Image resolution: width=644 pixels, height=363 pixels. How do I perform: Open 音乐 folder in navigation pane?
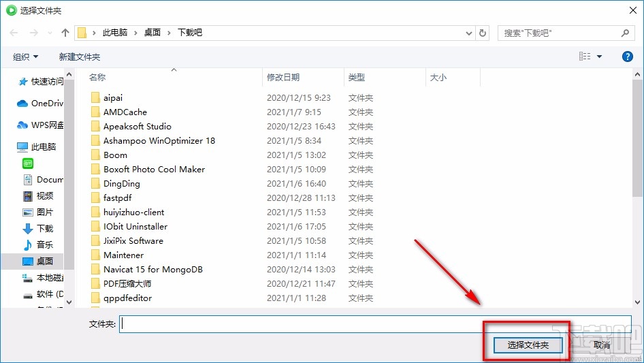[x=38, y=245]
